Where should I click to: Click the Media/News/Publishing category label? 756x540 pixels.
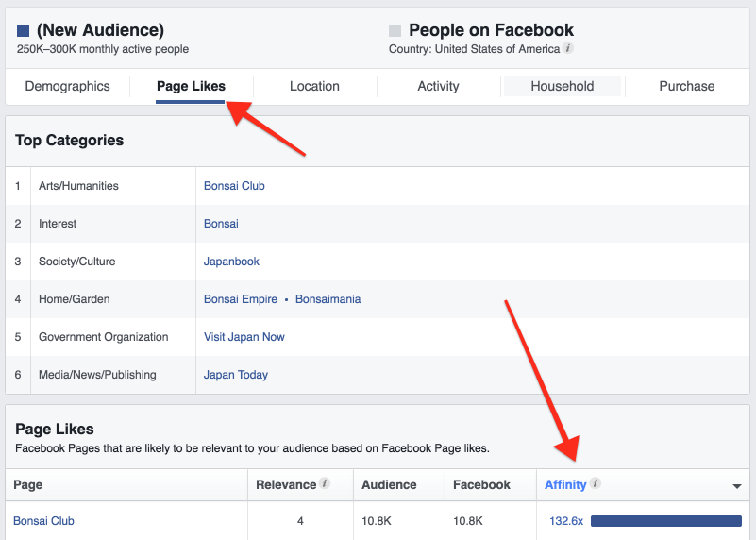click(x=97, y=375)
